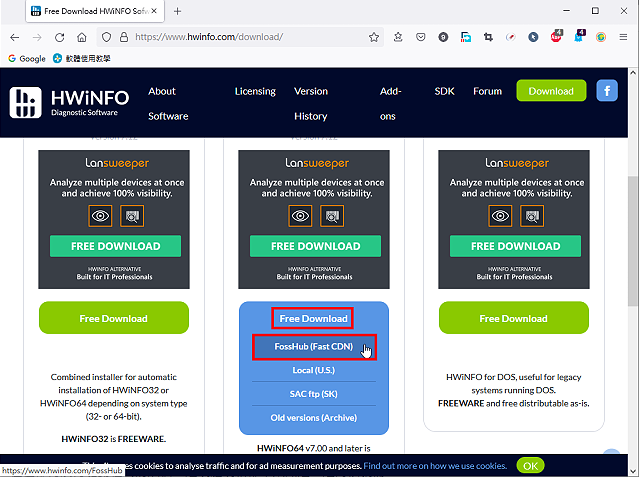
Task: Click the browser Back arrow
Action: click(15, 37)
